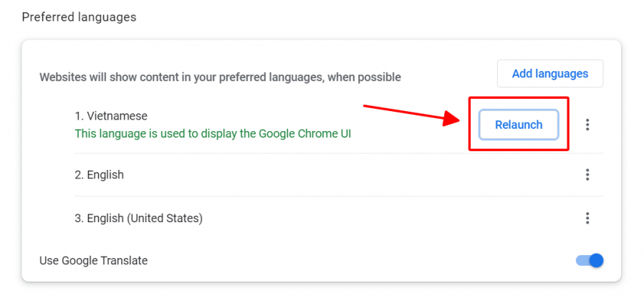Image resolution: width=644 pixels, height=301 pixels.
Task: Click the knob of the Translate toggle
Action: 596,260
